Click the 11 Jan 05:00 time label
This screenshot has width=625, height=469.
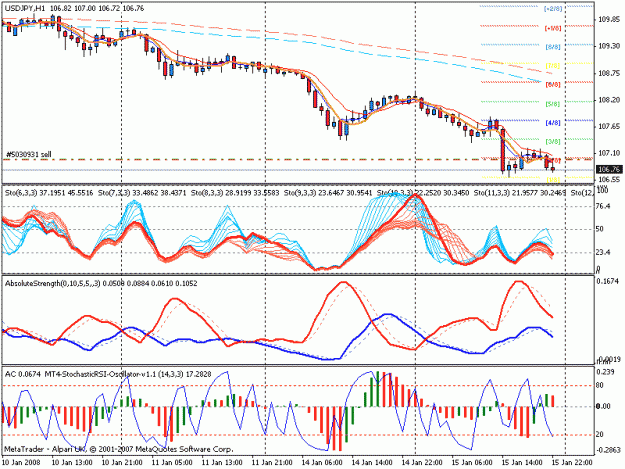pyautogui.click(x=172, y=462)
